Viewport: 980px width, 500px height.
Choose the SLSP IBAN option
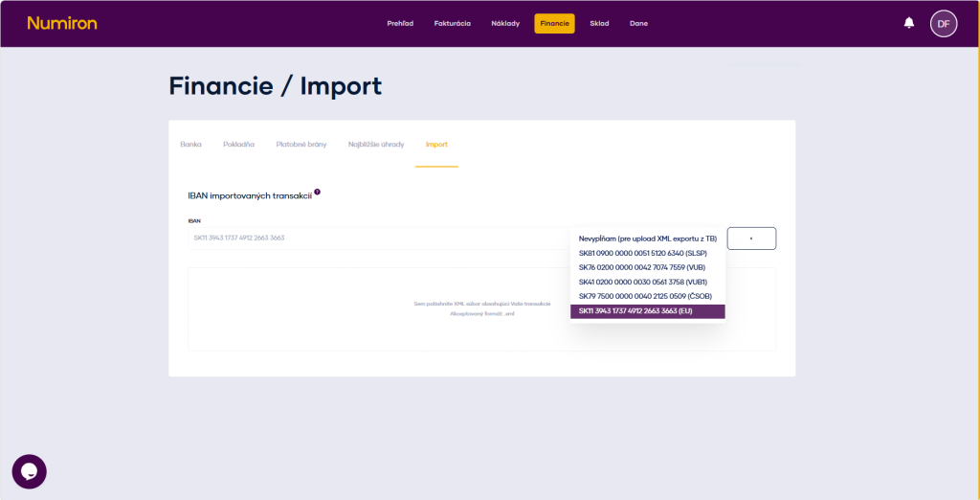click(648, 254)
